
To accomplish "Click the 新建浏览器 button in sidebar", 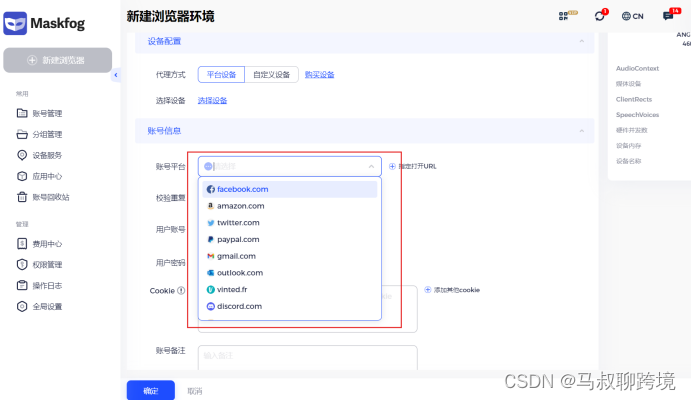I will [57, 60].
